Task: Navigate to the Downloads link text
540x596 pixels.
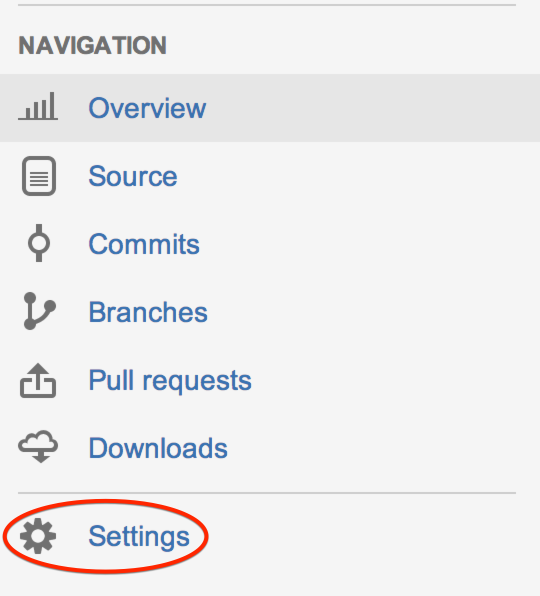Action: click(x=158, y=448)
